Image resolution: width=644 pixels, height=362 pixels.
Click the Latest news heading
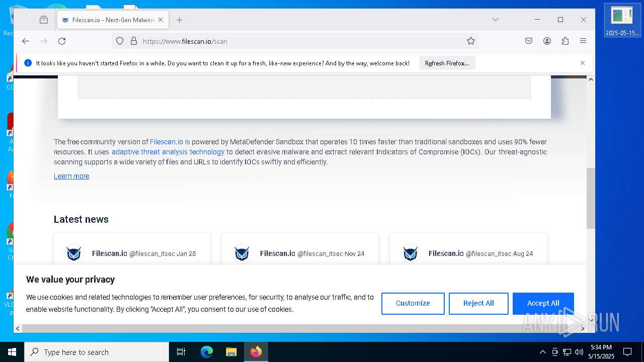(x=81, y=219)
